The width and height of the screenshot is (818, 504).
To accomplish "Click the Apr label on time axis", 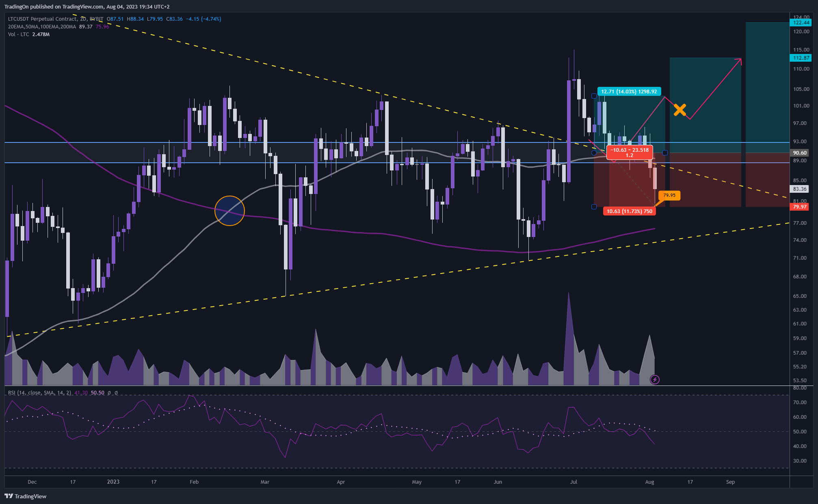I will tap(341, 482).
